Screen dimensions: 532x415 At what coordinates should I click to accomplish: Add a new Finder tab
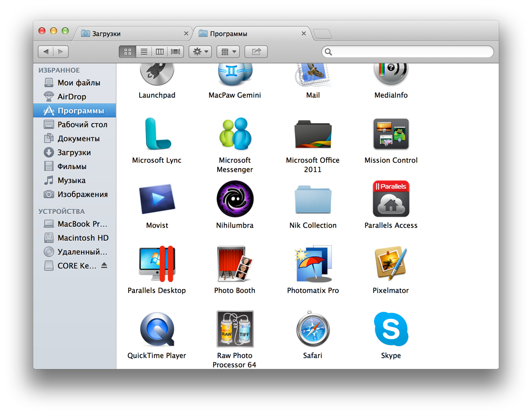click(322, 34)
